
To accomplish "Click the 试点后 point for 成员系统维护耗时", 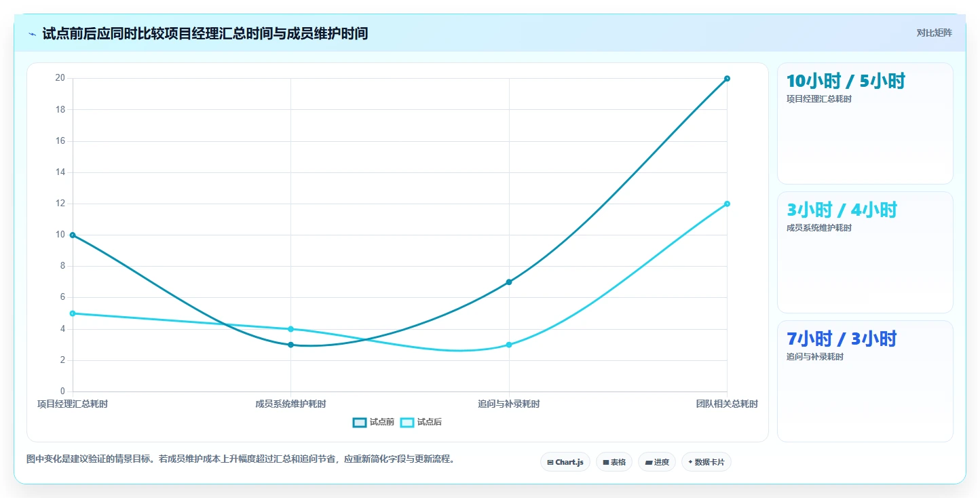I will coord(290,329).
